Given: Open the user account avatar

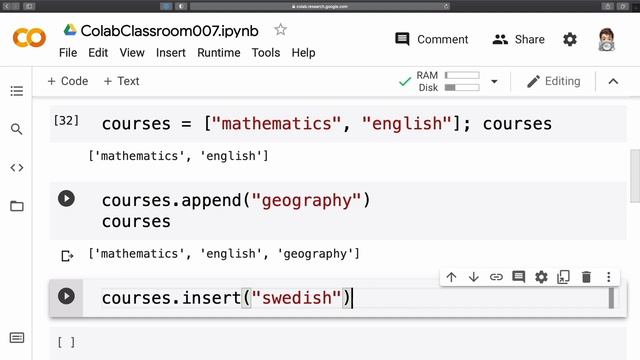Looking at the screenshot, I should [607, 40].
